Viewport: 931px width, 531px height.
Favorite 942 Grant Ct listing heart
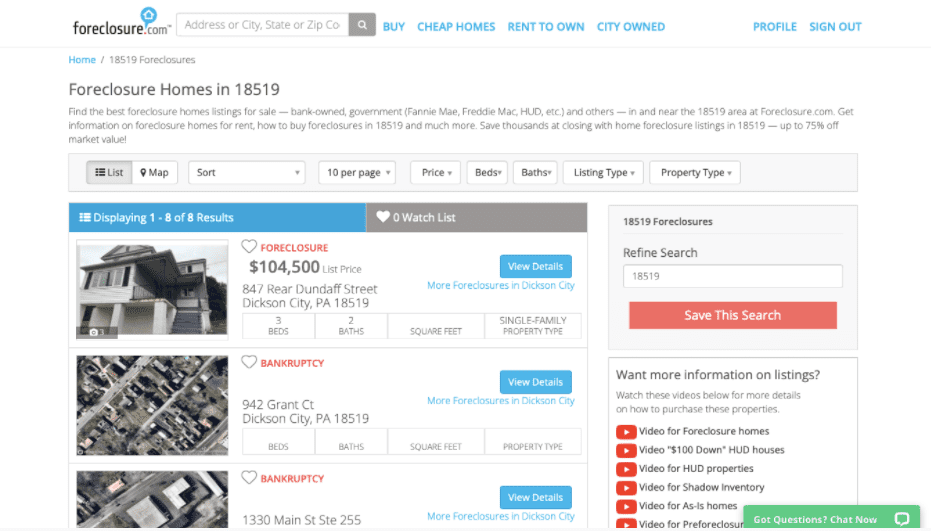click(x=249, y=362)
